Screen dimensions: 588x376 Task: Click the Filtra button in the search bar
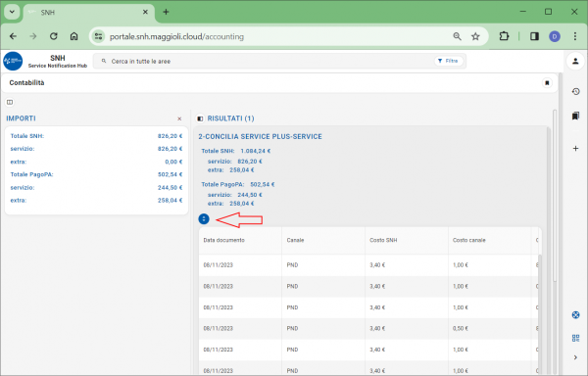(449, 61)
